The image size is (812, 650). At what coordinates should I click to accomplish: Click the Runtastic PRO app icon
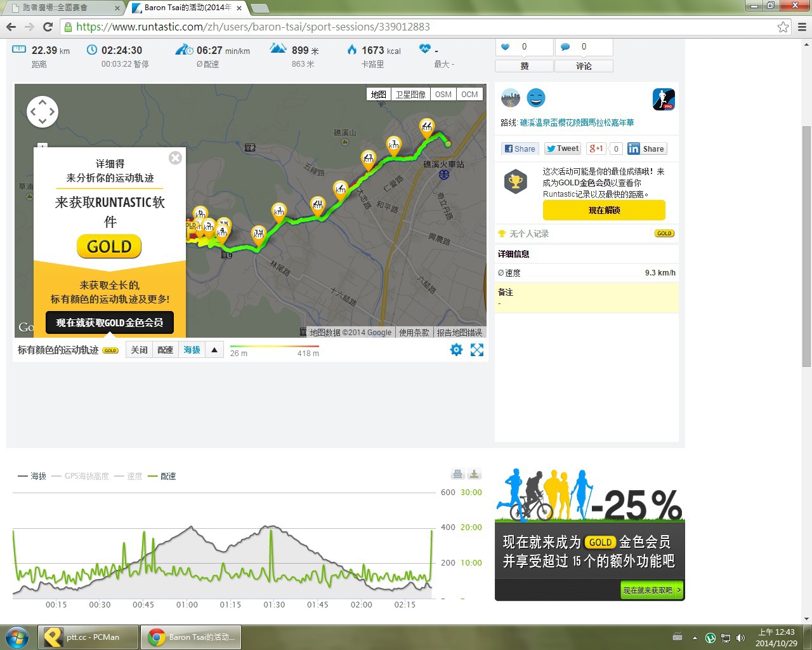[664, 99]
